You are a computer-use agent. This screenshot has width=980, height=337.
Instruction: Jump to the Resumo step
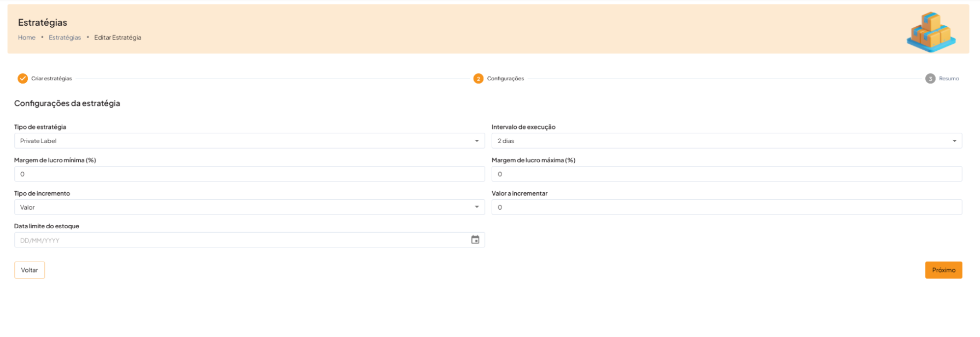coord(949,79)
